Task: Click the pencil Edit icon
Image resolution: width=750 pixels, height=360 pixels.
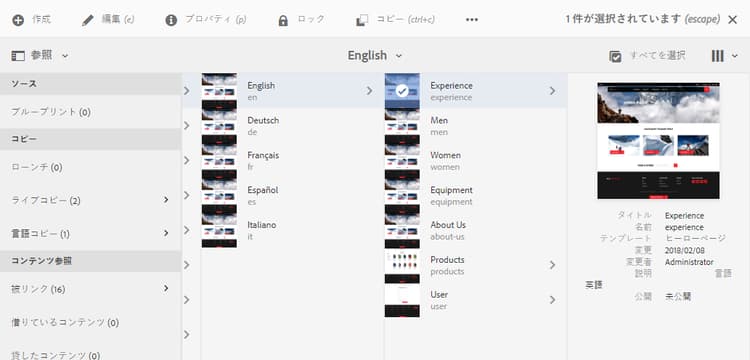Action: coord(88,20)
